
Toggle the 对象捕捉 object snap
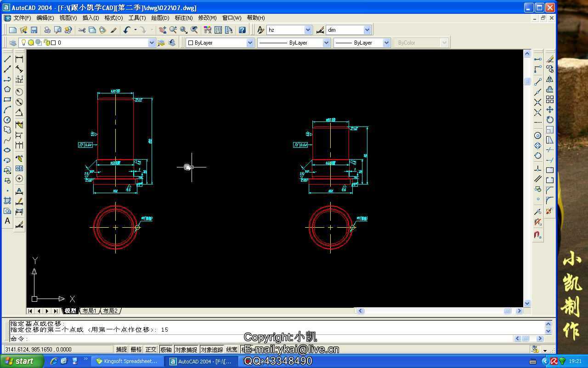pyautogui.click(x=186, y=350)
